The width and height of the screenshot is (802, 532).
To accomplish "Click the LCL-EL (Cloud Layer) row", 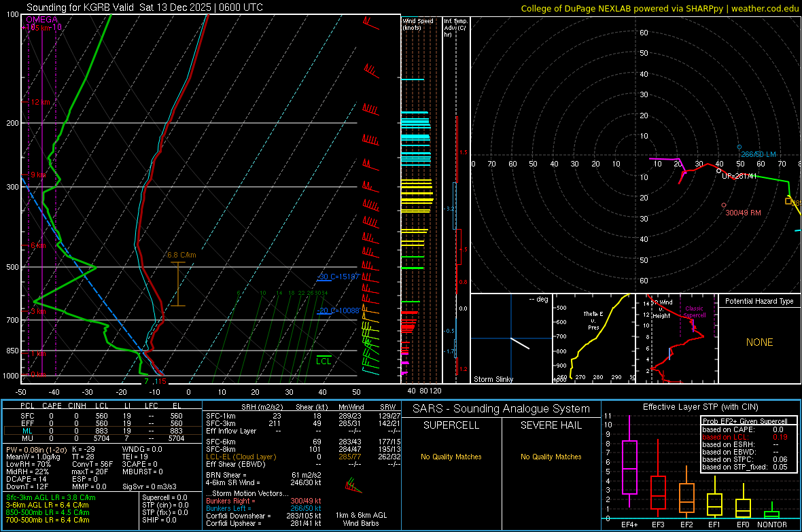I will pos(303,457).
